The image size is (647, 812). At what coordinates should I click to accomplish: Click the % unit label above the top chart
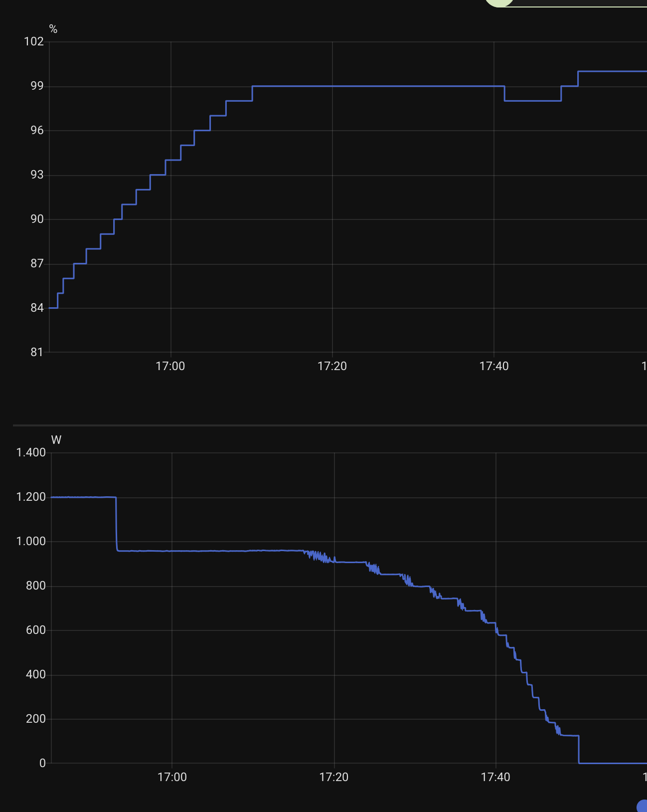[53, 29]
